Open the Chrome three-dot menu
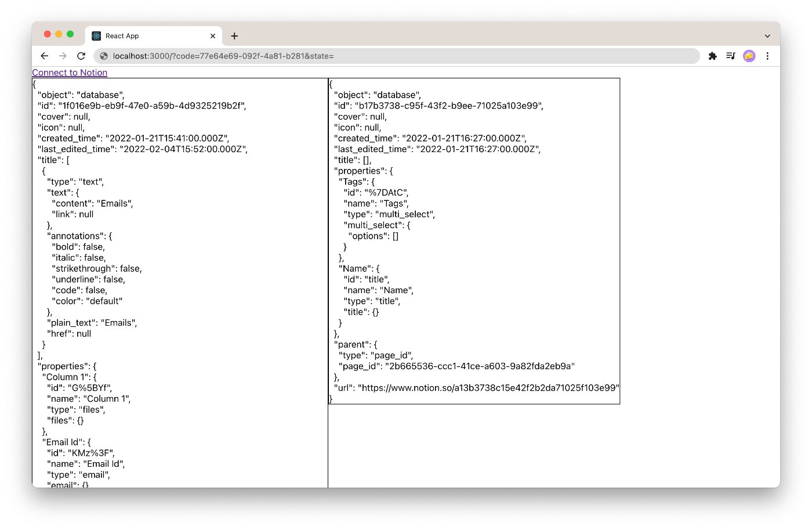Viewport: 812px width, 530px height. tap(767, 56)
